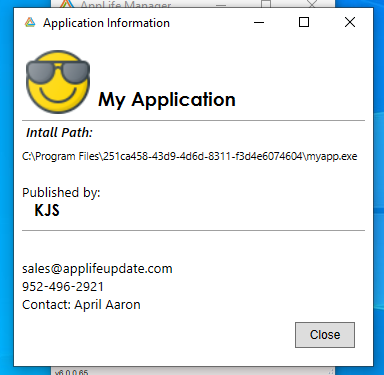The image size is (384, 375).
Task: Click the Close button in the dialog
Action: [x=325, y=335]
